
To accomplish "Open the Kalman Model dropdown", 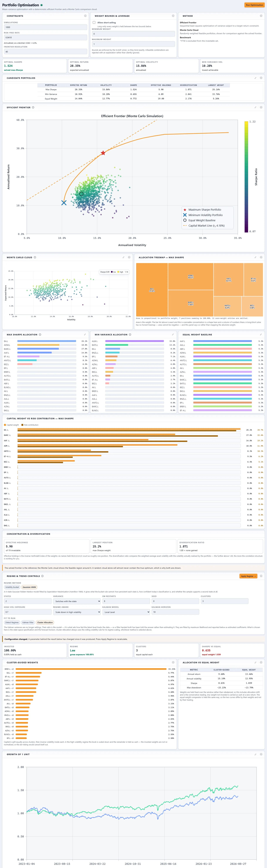I will point(126,612).
